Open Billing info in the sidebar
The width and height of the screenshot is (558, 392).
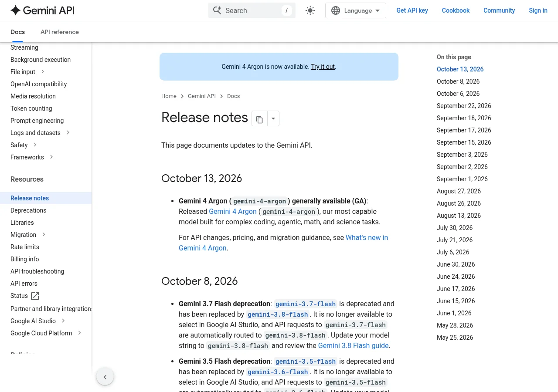tap(25, 259)
